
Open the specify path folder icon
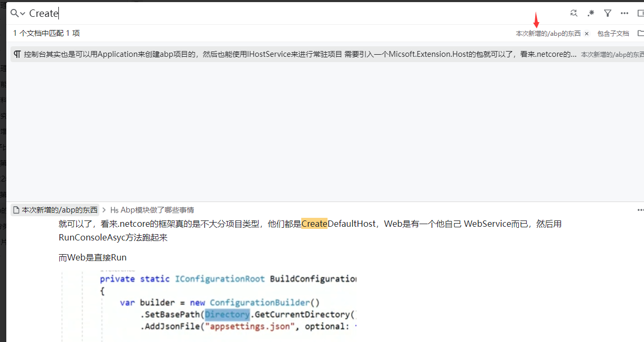click(640, 33)
